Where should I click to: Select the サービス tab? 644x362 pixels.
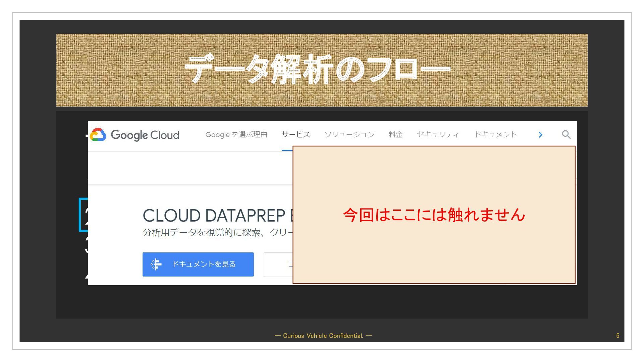tap(296, 135)
